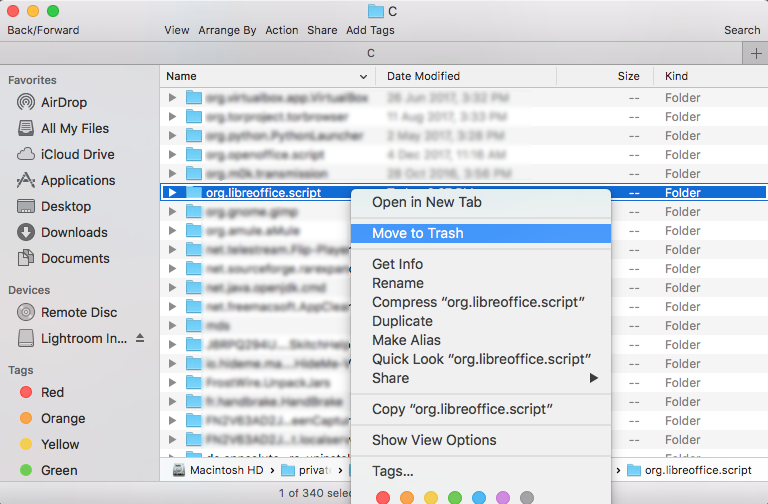Expand the first folder row's disclosure triangle
This screenshot has height=504, width=768.
click(x=172, y=97)
